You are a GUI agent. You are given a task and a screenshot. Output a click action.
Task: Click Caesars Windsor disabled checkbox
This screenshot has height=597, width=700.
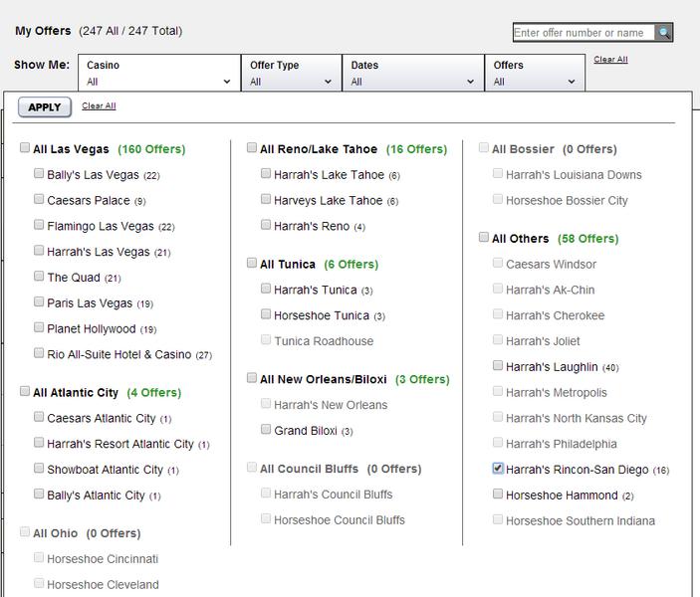[x=497, y=263]
